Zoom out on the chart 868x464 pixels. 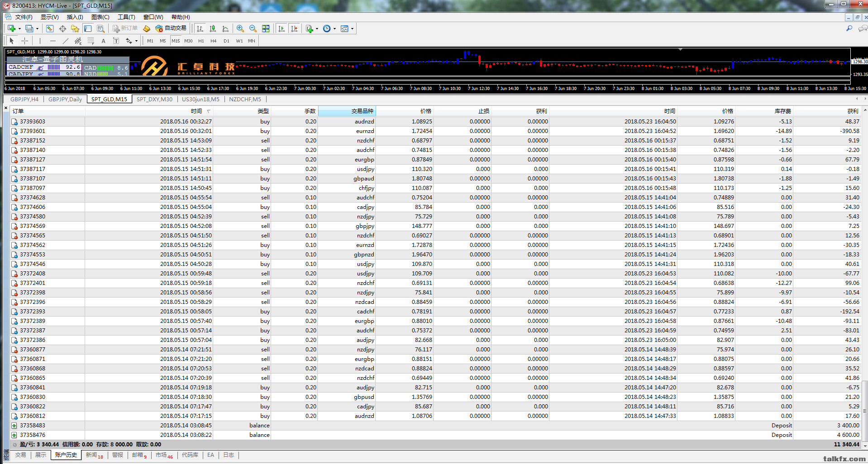253,28
